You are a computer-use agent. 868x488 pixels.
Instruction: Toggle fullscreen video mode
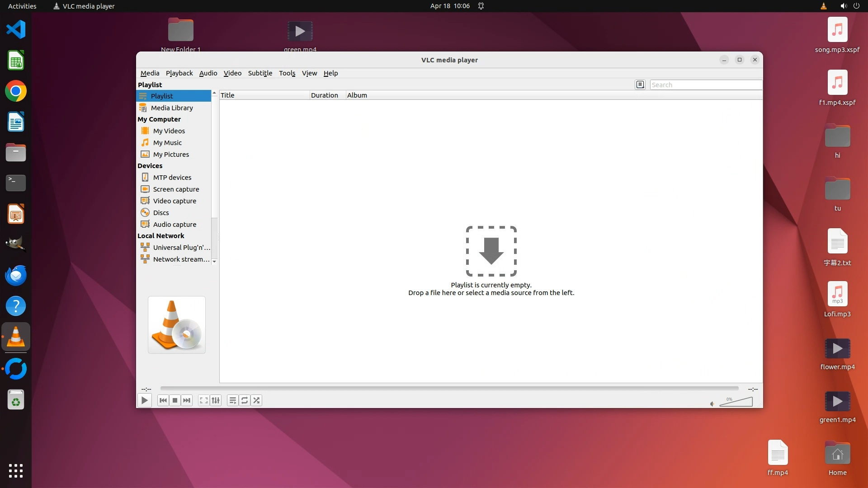pyautogui.click(x=204, y=400)
